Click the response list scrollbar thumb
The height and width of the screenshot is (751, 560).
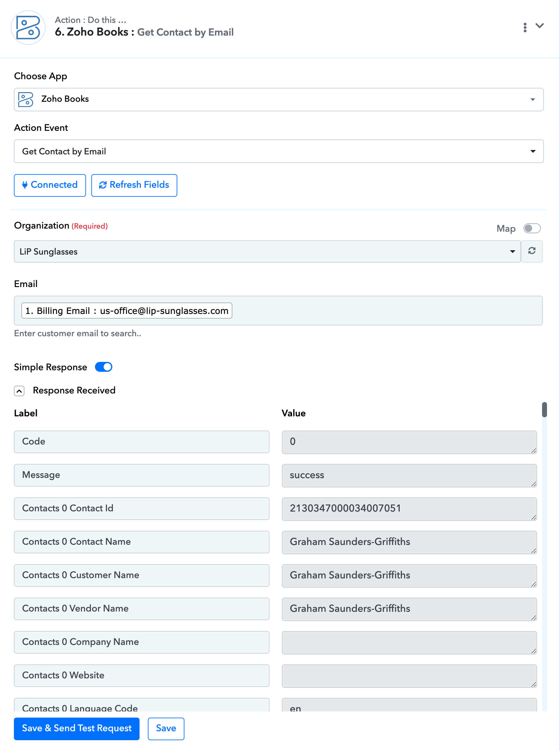545,410
